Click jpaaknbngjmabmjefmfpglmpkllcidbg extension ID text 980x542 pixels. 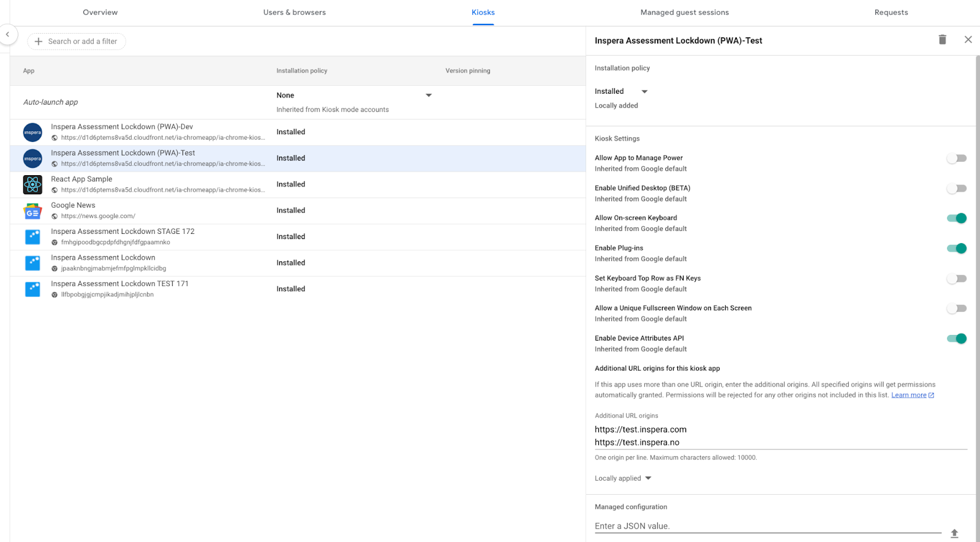click(113, 268)
